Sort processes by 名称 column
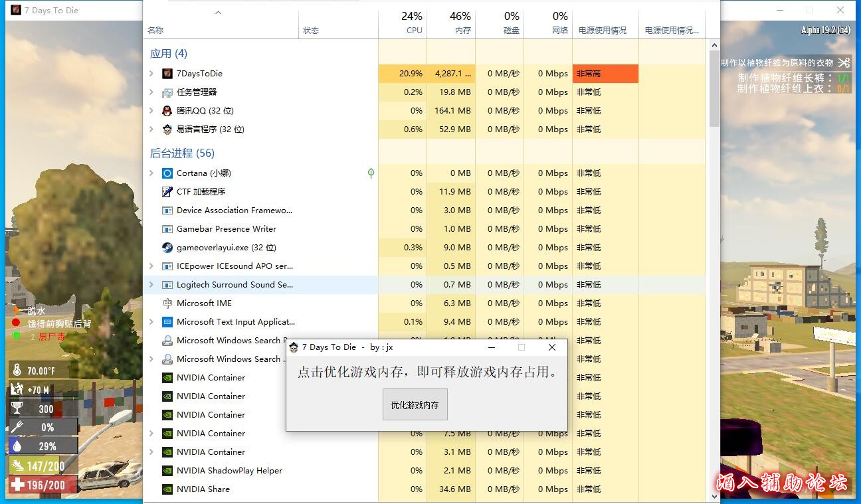The height and width of the screenshot is (504, 861). (x=221, y=23)
